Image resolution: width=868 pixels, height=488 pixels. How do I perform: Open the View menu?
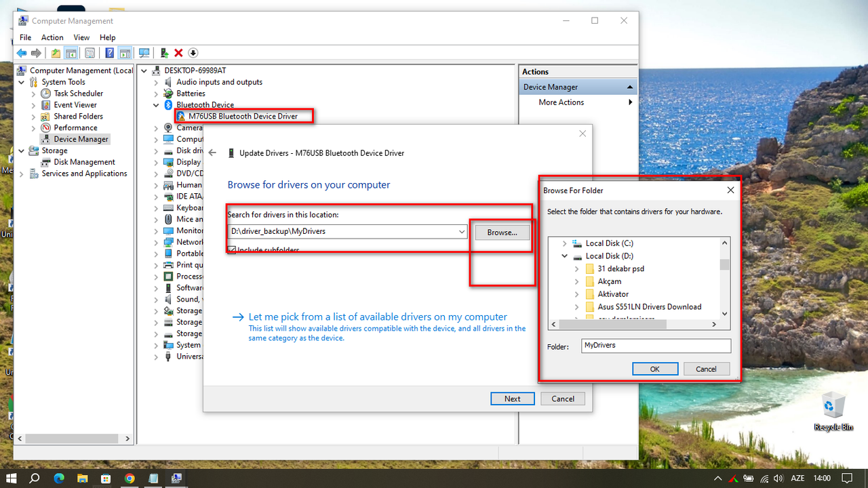point(81,38)
